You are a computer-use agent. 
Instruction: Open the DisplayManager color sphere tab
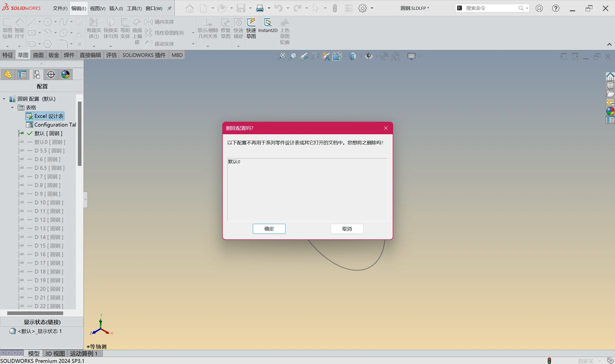pos(65,74)
